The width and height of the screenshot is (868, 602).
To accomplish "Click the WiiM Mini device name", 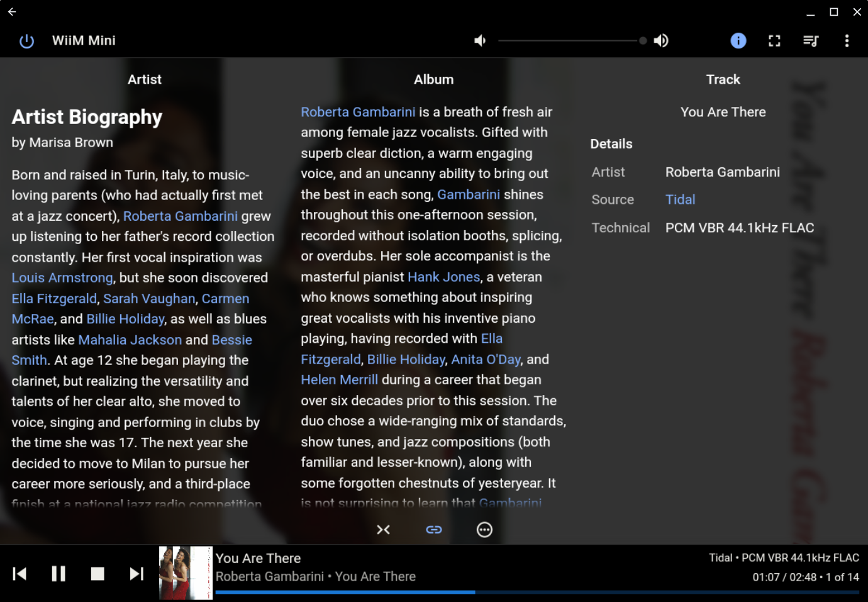I will pos(84,41).
